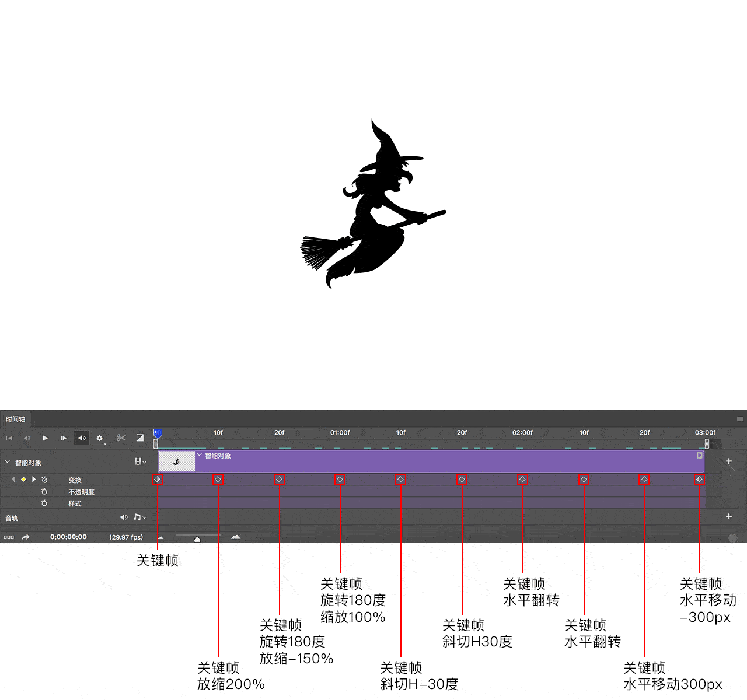Open the filmstrip menu on 智能对象 track
The width and height of the screenshot is (747, 700).
pyautogui.click(x=140, y=462)
